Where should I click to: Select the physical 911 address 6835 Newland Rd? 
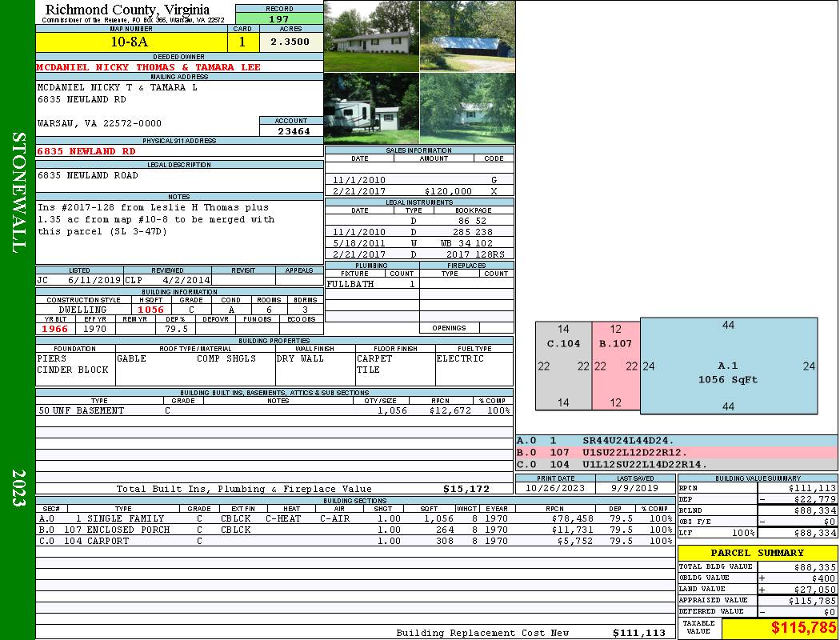(x=86, y=150)
